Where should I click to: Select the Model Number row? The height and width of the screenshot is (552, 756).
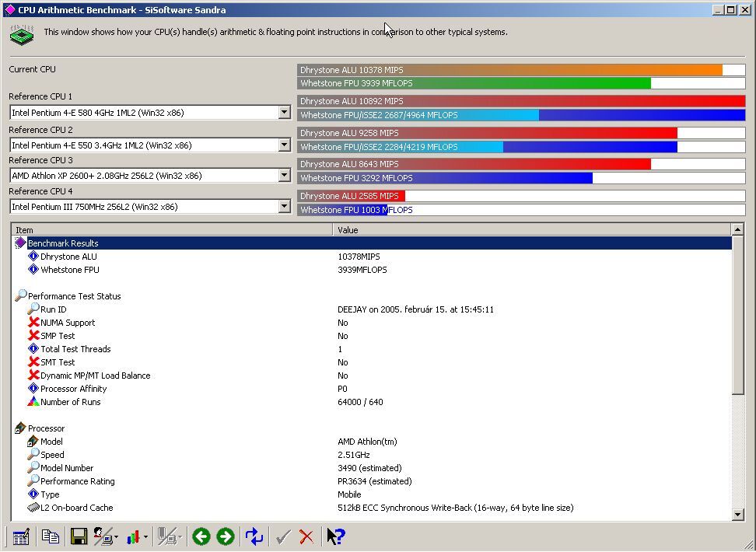(x=371, y=467)
